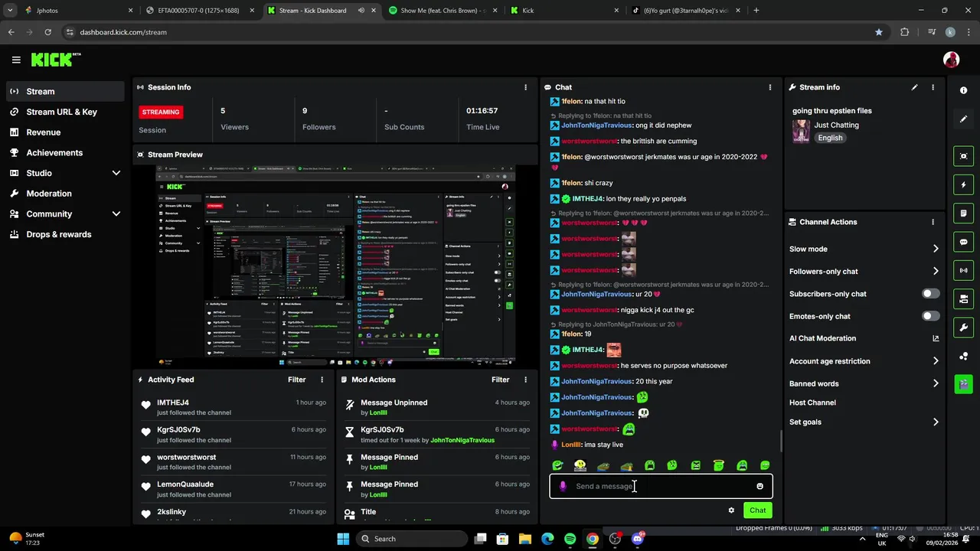
Task: Open Account age restriction chevron
Action: [936, 361]
